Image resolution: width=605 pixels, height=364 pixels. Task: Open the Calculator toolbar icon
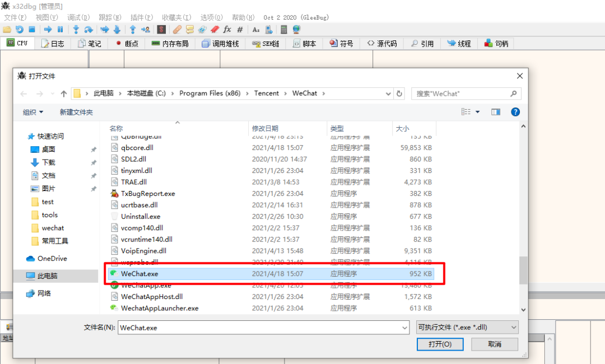coord(283,29)
